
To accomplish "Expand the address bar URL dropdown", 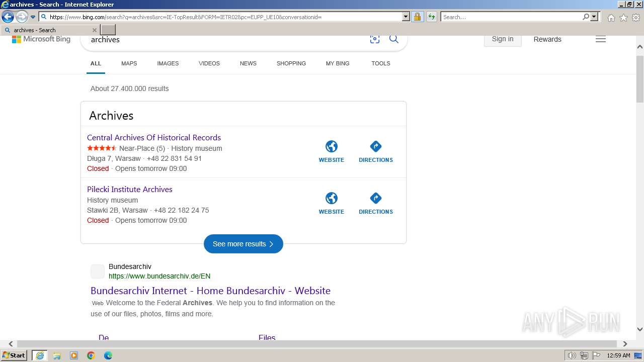I will coord(406,17).
